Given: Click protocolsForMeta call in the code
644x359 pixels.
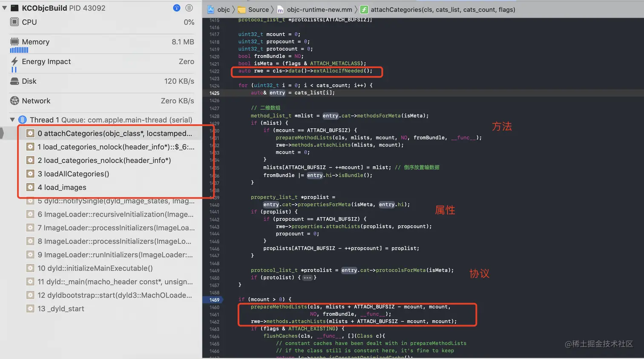Looking at the screenshot, I should [401, 270].
